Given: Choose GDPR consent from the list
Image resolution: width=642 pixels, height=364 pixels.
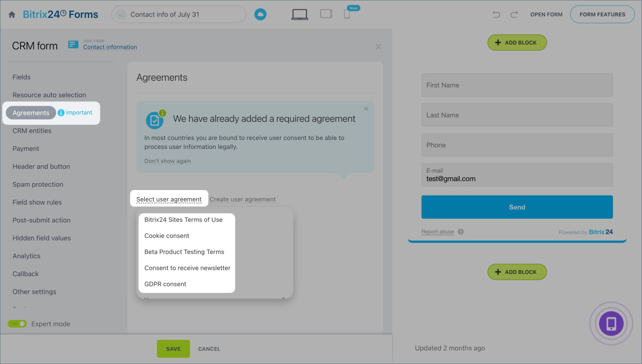Looking at the screenshot, I should 165,284.
